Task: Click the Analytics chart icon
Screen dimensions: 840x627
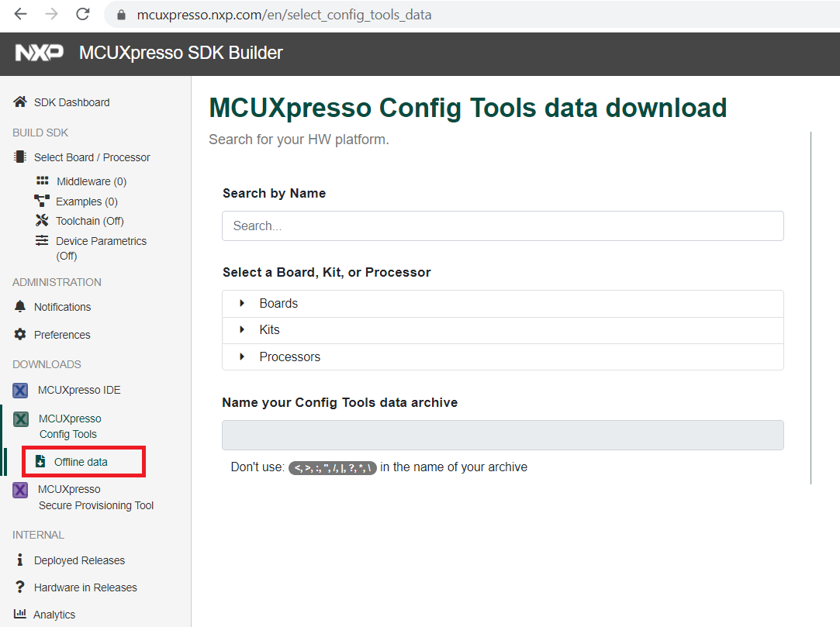Action: pos(19,614)
